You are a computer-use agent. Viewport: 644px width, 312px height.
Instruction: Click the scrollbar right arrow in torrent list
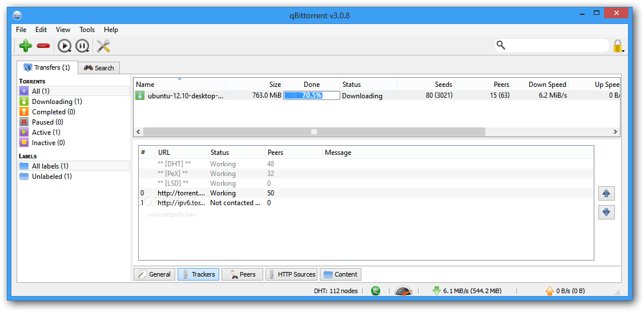[x=615, y=131]
